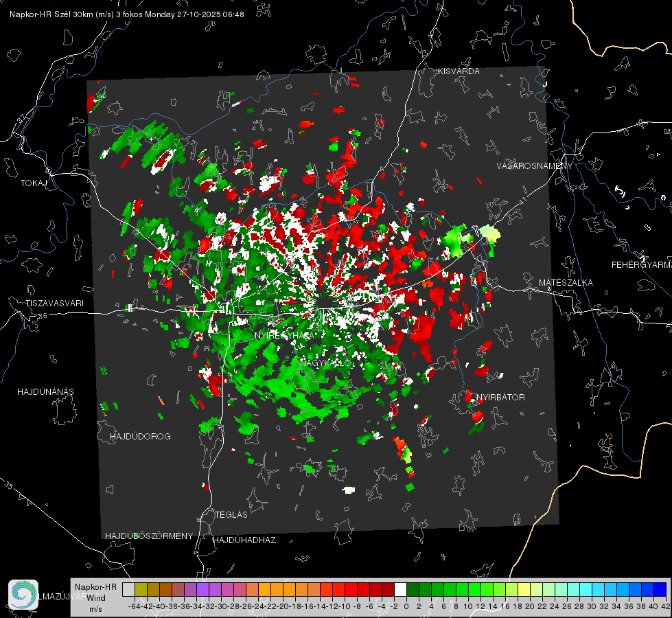Click the MÁTÉSZALKA city label

click(x=566, y=283)
